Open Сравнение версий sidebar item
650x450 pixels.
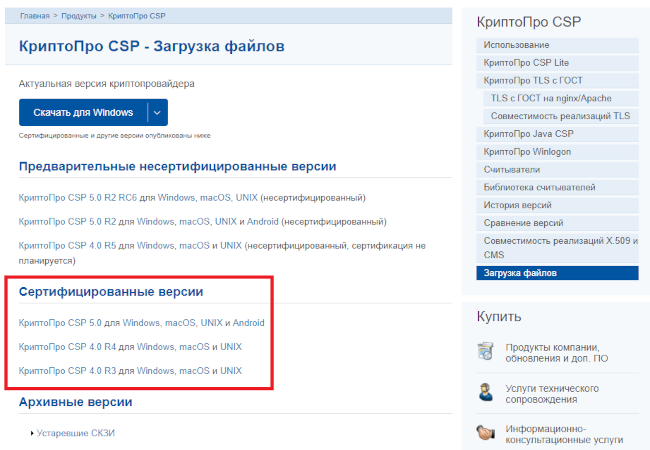pos(557,223)
